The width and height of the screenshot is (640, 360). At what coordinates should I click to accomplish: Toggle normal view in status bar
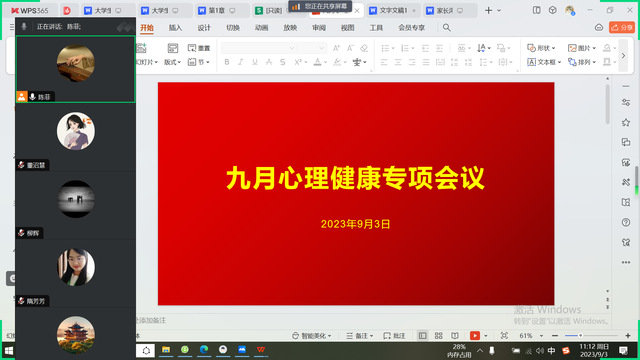[422, 336]
